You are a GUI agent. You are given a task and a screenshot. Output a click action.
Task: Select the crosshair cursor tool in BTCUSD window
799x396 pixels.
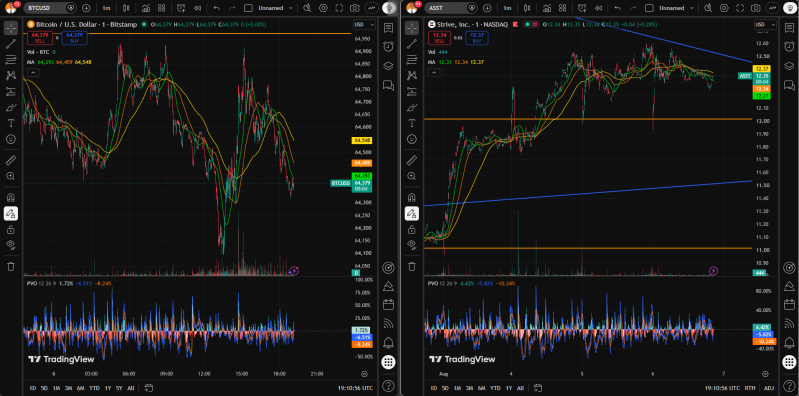[11, 28]
